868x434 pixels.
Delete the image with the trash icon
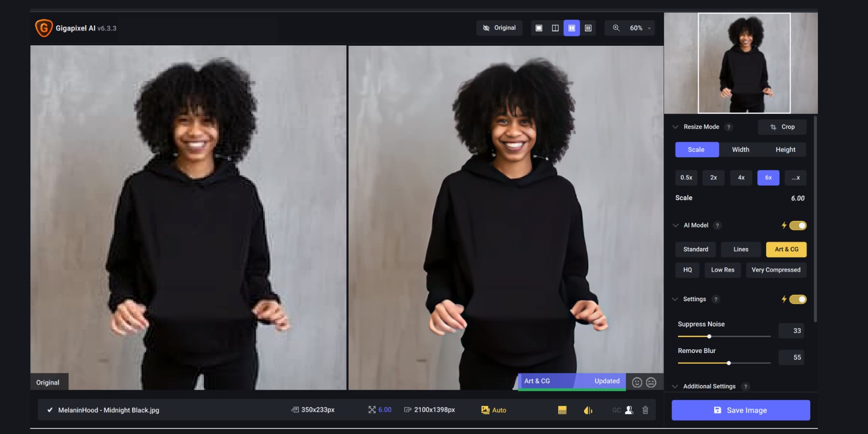[x=646, y=410]
